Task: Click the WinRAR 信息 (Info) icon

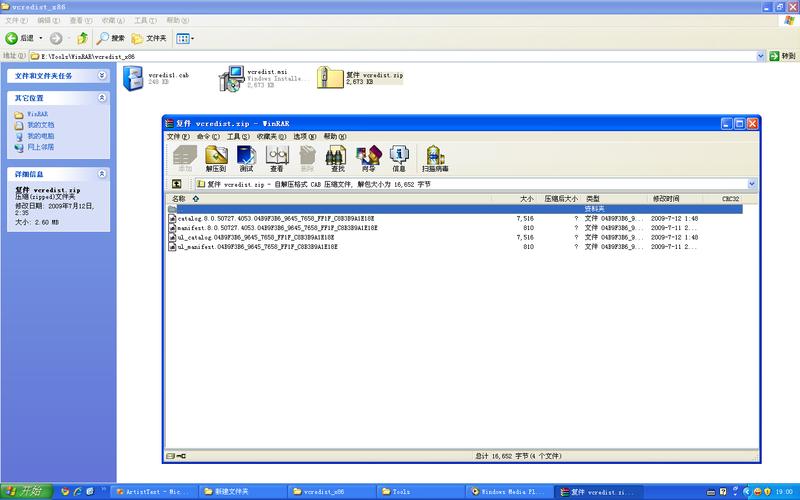Action: (x=398, y=159)
